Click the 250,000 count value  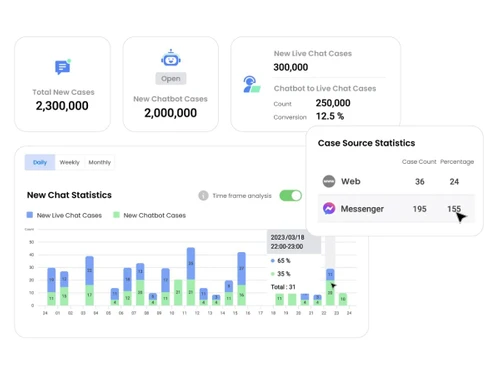[333, 103]
